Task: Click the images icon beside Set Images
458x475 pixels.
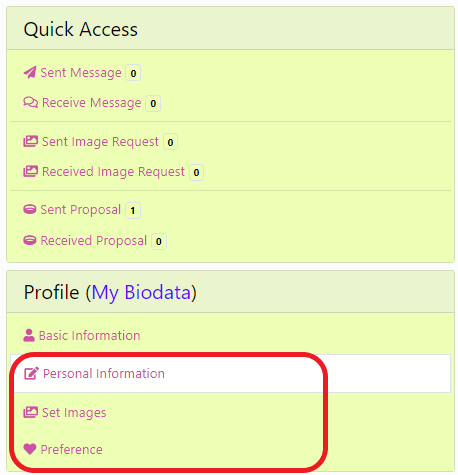Action: coord(30,412)
